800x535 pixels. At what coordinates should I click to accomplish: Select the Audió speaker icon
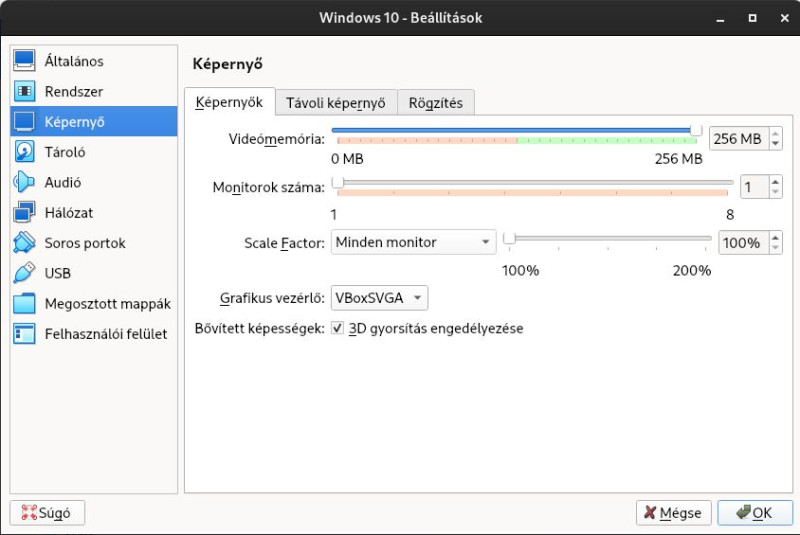coord(24,182)
